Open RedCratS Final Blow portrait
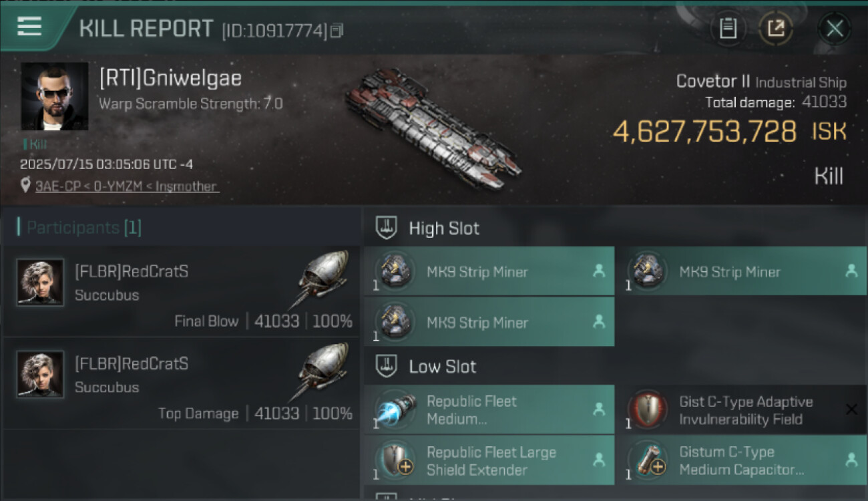This screenshot has height=501, width=868. click(x=40, y=283)
